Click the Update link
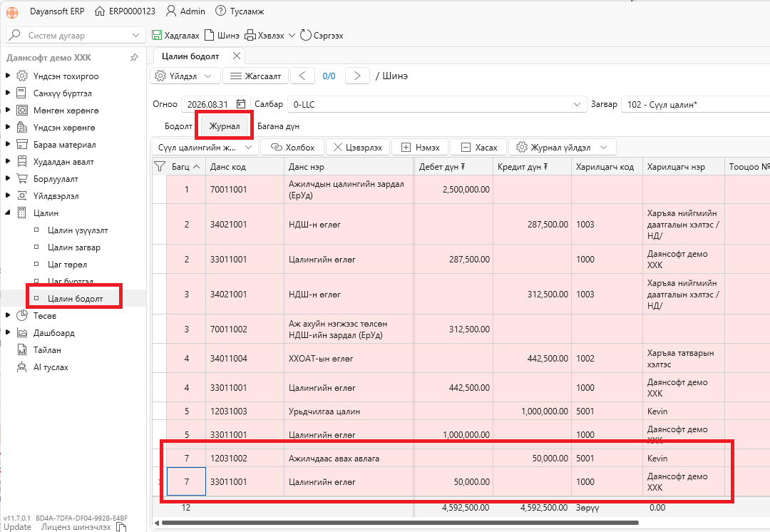The width and height of the screenshot is (770, 532). click(x=17, y=526)
